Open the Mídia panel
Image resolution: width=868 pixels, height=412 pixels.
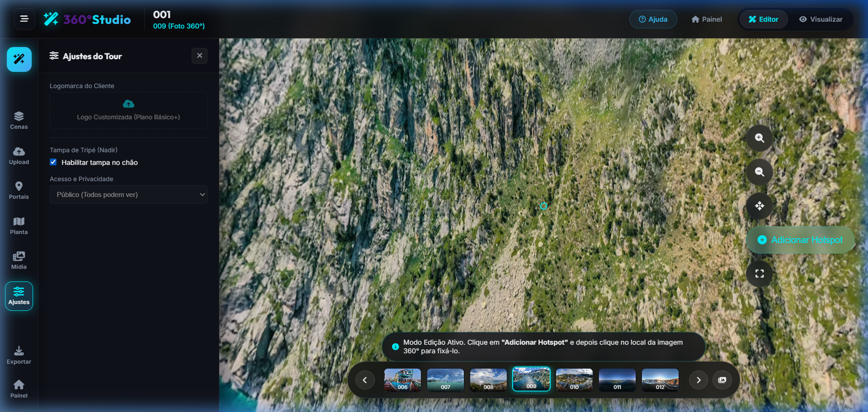pos(19,260)
